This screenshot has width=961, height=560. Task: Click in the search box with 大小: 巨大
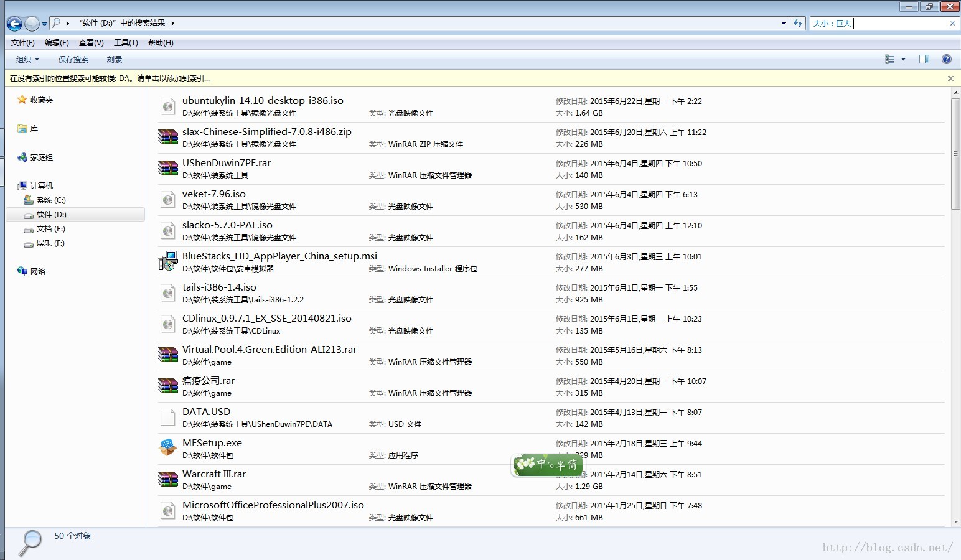tap(879, 24)
